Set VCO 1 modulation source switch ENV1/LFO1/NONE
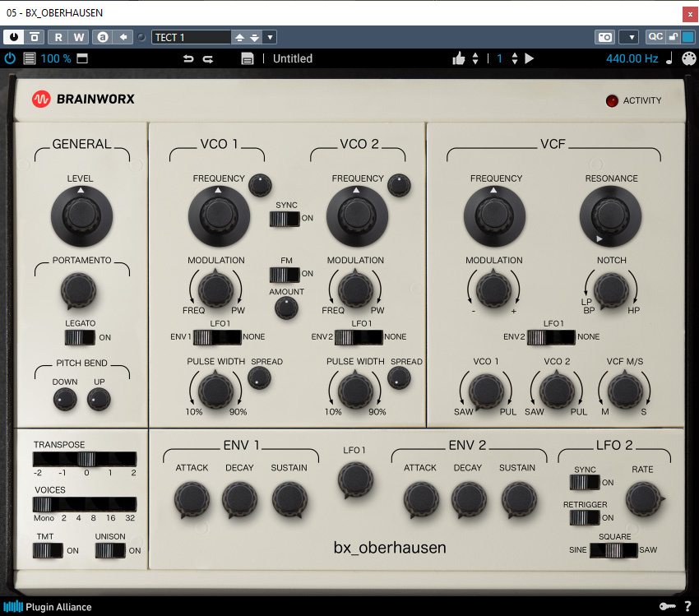The width and height of the screenshot is (699, 616). [217, 337]
